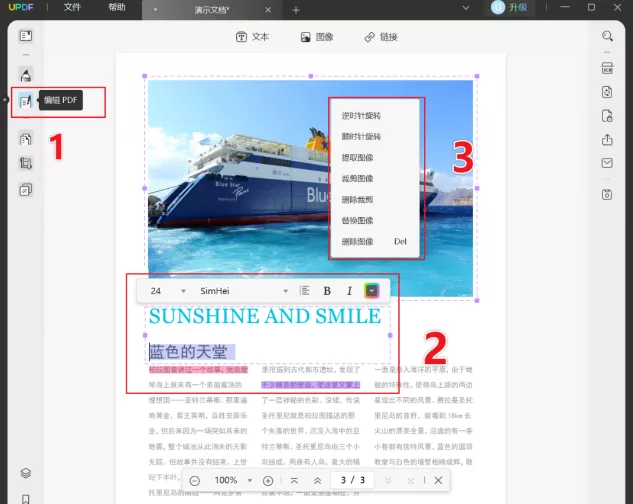
Task: Choose 删除图像 Del from context menu
Action: coord(375,242)
